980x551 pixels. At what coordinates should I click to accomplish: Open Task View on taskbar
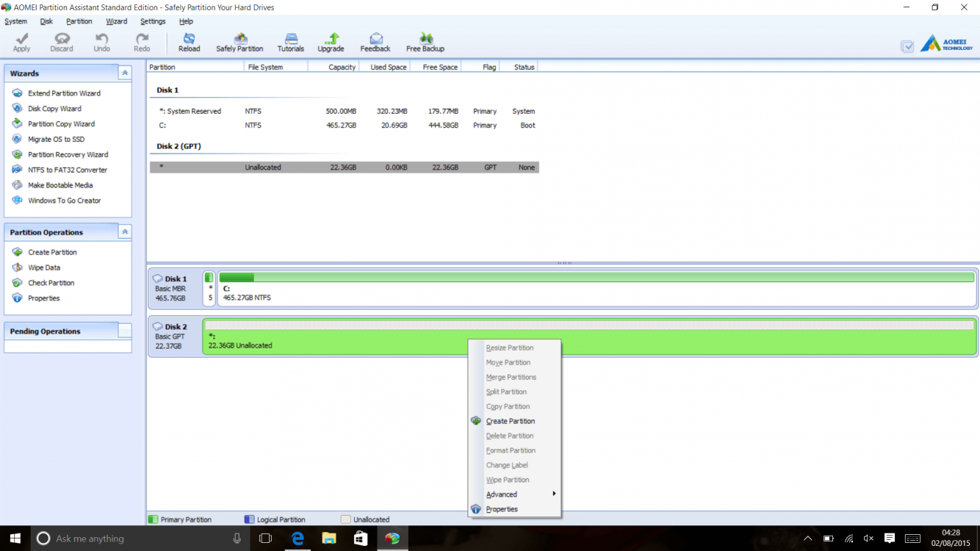click(x=266, y=539)
